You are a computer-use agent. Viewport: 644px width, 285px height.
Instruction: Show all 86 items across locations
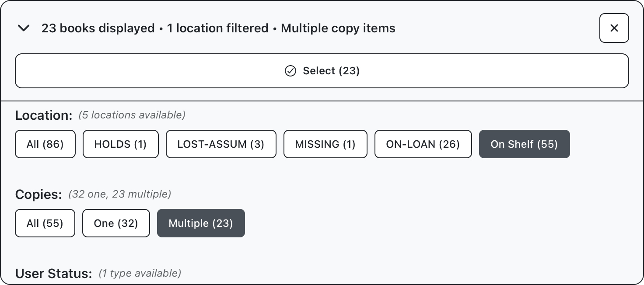tap(45, 144)
